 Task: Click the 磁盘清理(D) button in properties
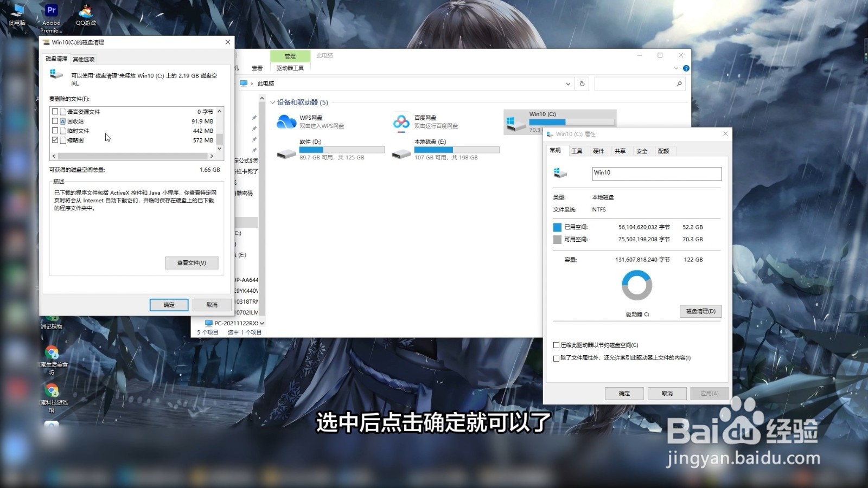click(700, 311)
